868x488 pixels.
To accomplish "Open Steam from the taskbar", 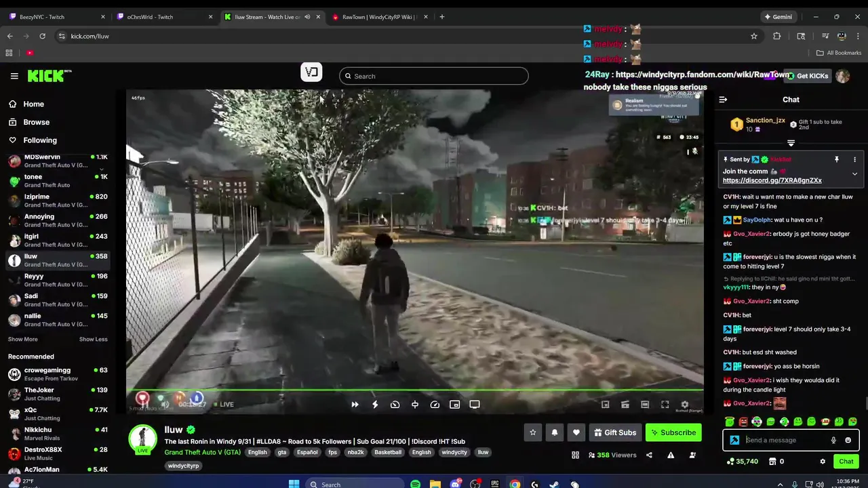I will point(555,484).
